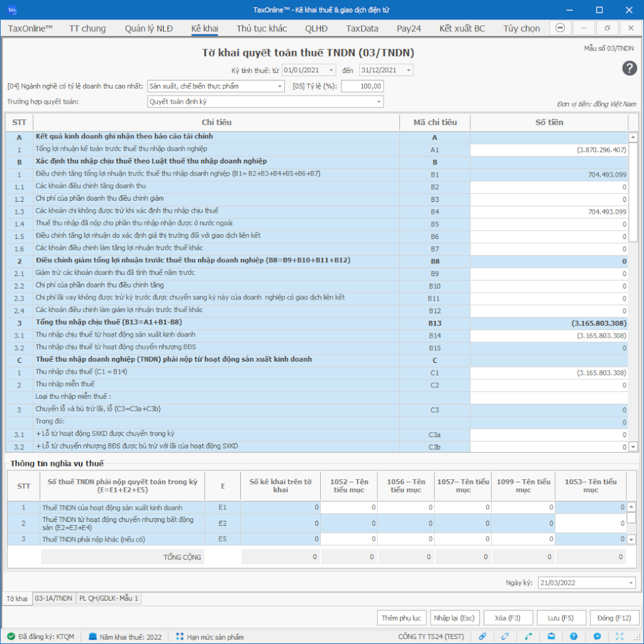Screen dimensions: 644x644
Task: Expand the Trường hợp quyết toán dropdown
Action: (379, 102)
